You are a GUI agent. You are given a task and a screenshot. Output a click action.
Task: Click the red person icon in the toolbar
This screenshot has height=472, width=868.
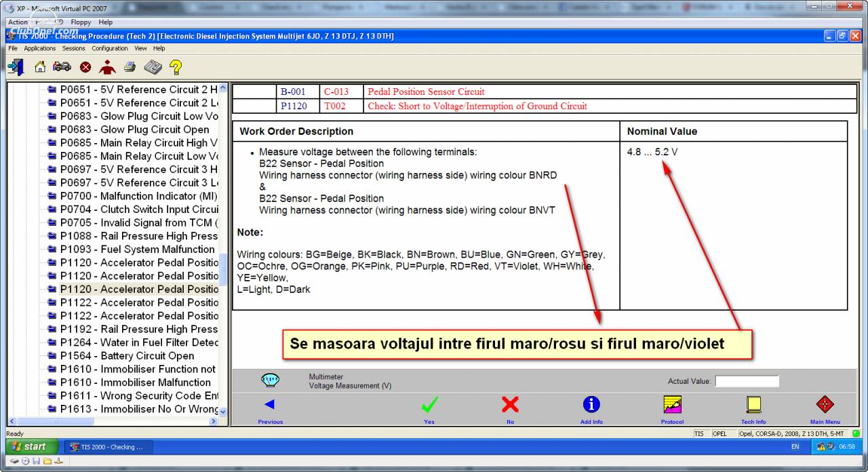107,67
